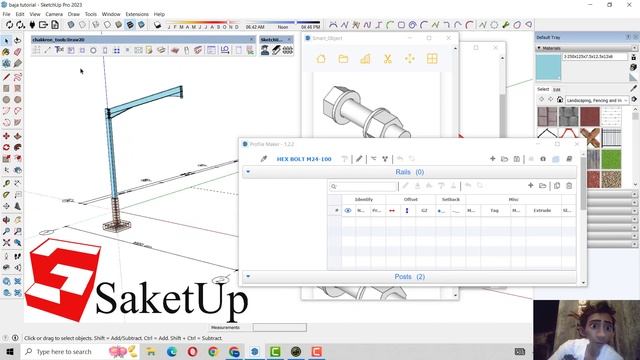640x360 pixels.
Task: Select the Circle tool
Action: point(6,100)
